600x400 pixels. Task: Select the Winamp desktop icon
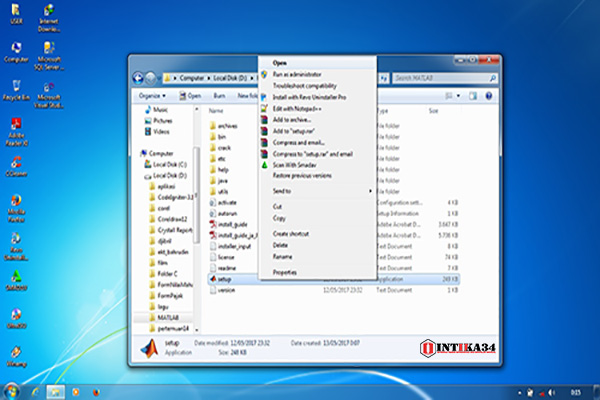coord(16,357)
